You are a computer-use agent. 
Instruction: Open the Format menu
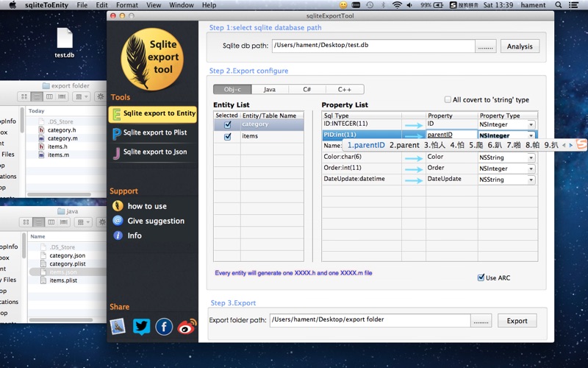pyautogui.click(x=126, y=5)
